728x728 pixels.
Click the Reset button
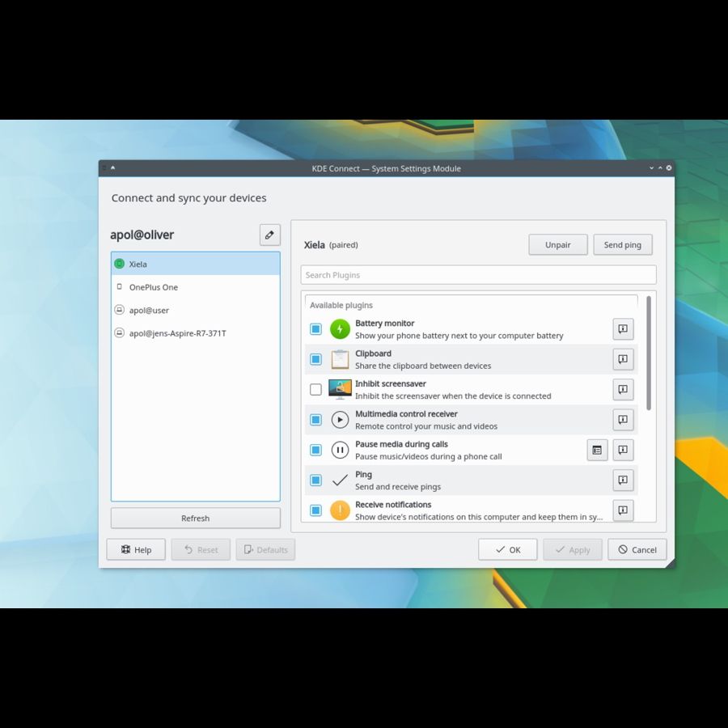[201, 550]
